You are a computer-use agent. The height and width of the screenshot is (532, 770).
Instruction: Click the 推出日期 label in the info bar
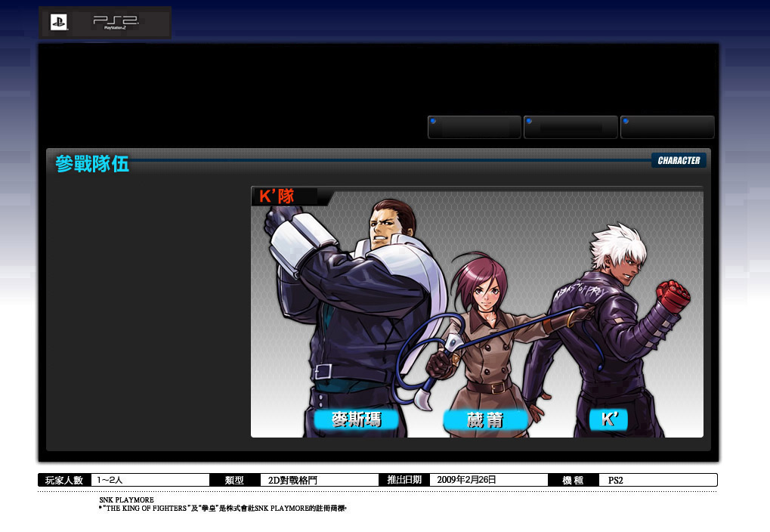coord(404,480)
